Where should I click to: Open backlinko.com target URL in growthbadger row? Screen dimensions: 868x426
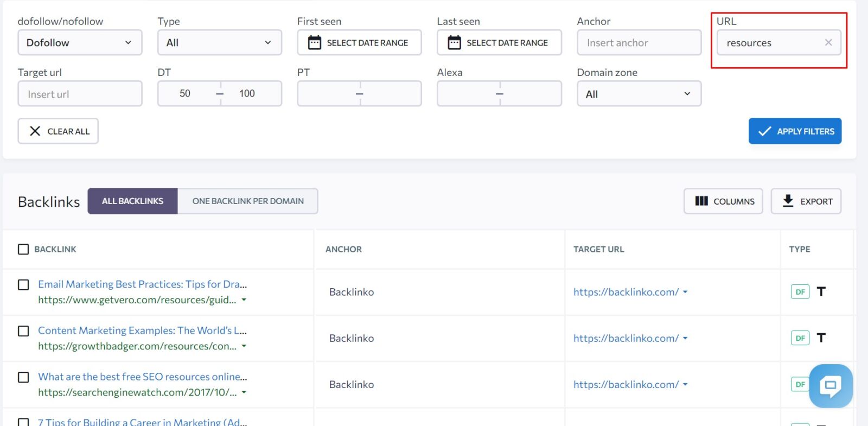[x=626, y=338]
